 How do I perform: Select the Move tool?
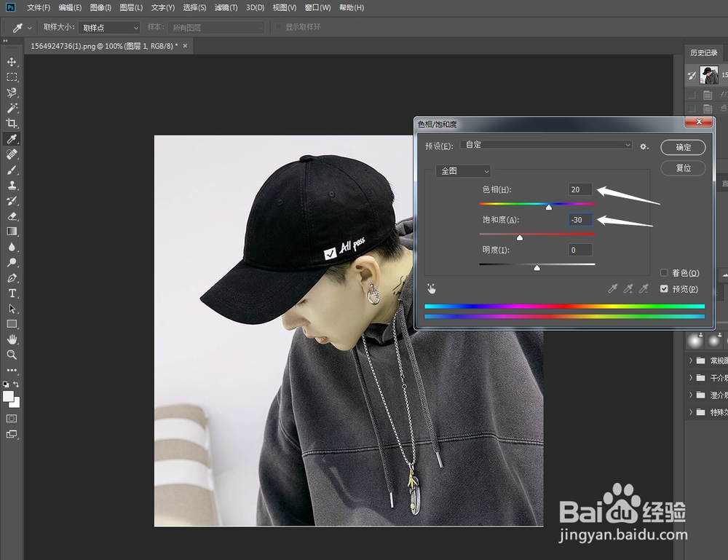pyautogui.click(x=12, y=62)
